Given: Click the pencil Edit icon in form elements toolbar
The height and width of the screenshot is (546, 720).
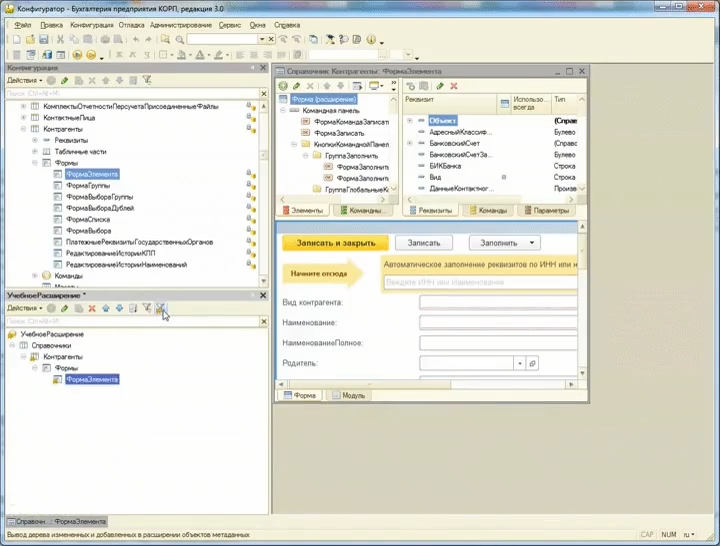Looking at the screenshot, I should [297, 86].
